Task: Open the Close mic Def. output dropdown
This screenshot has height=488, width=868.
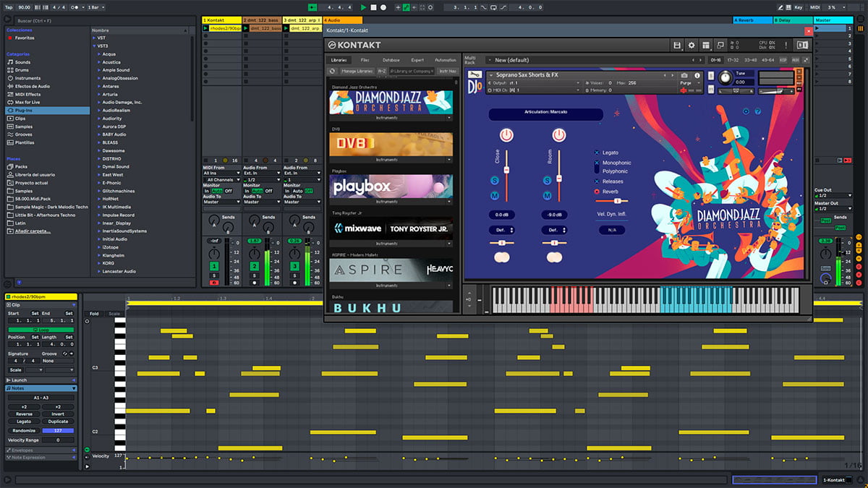Action: click(x=502, y=230)
